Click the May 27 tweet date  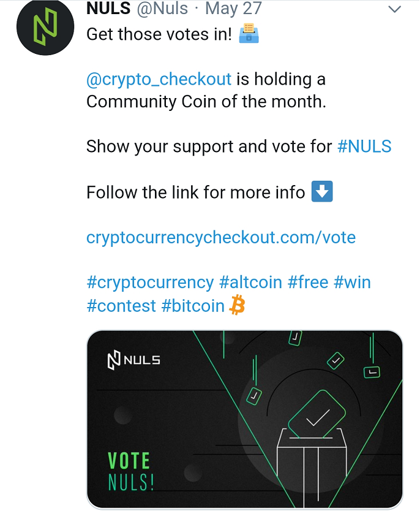tap(233, 8)
